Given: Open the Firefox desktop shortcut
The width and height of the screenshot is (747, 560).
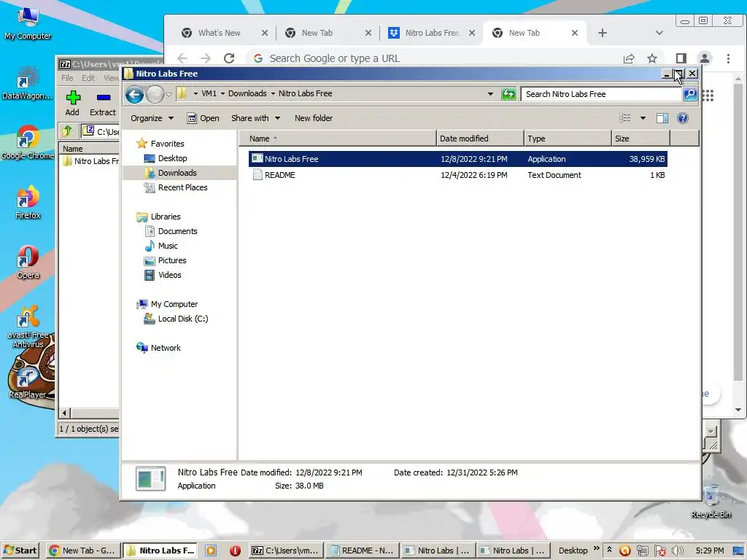Looking at the screenshot, I should (28, 203).
